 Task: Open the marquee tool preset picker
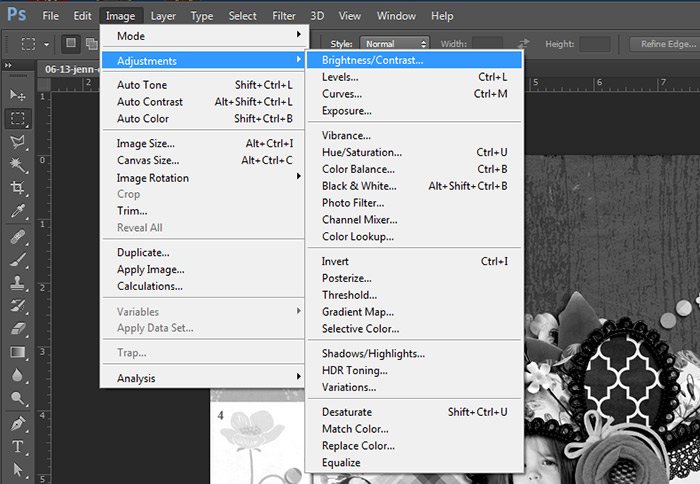pyautogui.click(x=29, y=44)
